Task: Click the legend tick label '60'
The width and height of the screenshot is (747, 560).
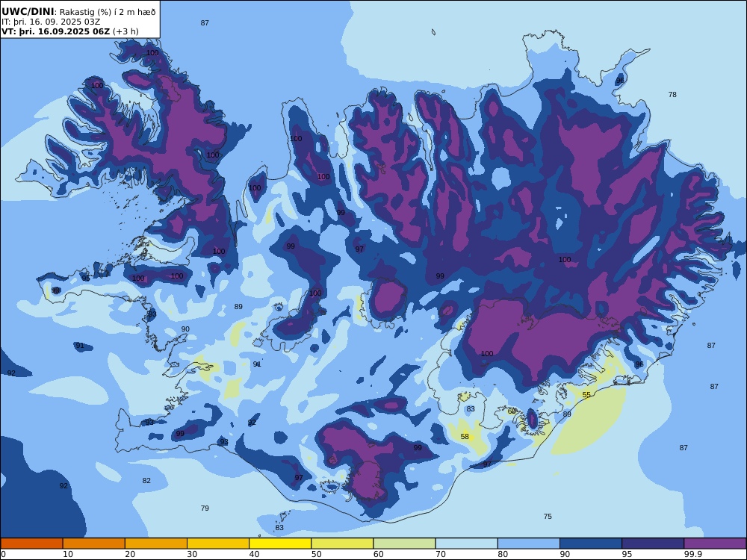Action: tap(379, 554)
